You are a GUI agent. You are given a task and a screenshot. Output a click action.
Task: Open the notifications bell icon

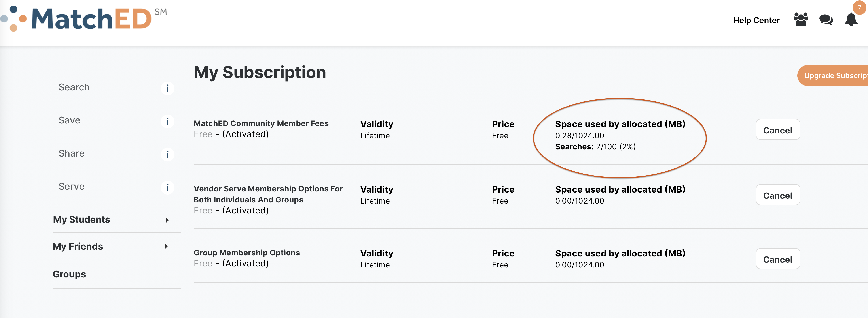point(851,20)
